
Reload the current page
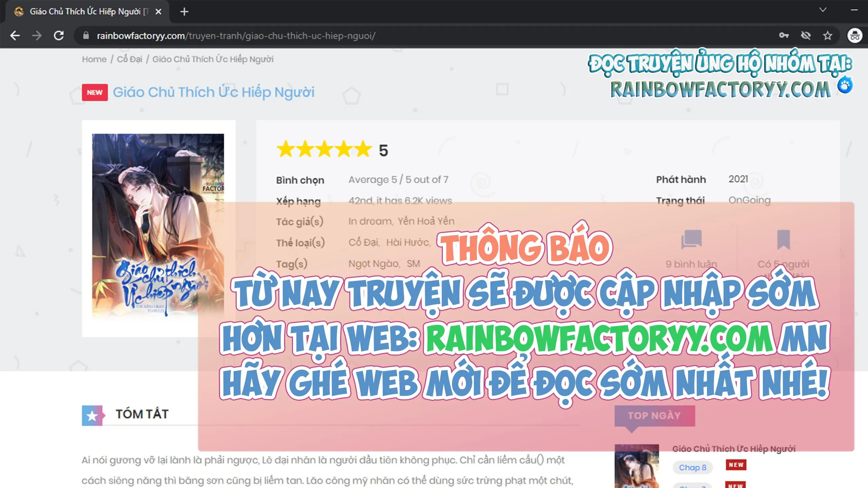[58, 35]
